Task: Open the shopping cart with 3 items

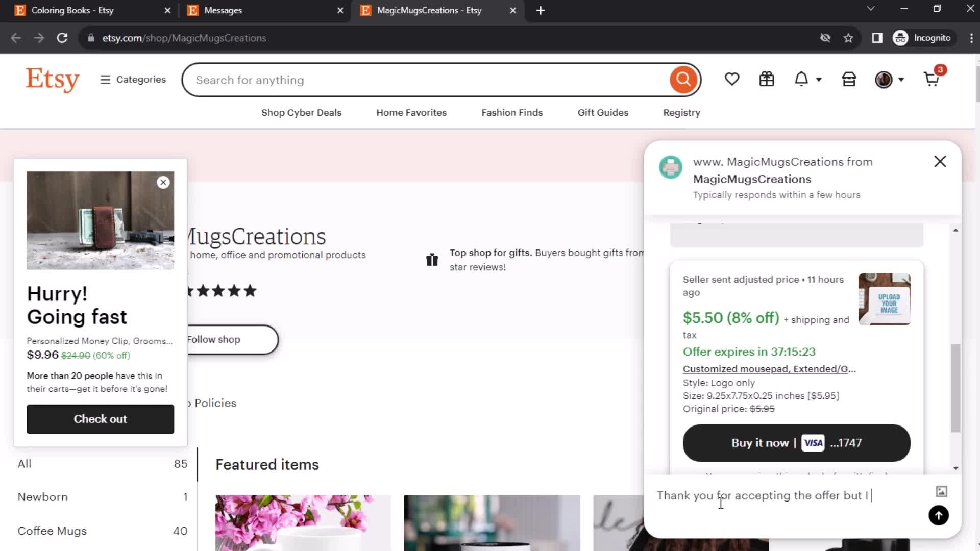Action: click(934, 78)
